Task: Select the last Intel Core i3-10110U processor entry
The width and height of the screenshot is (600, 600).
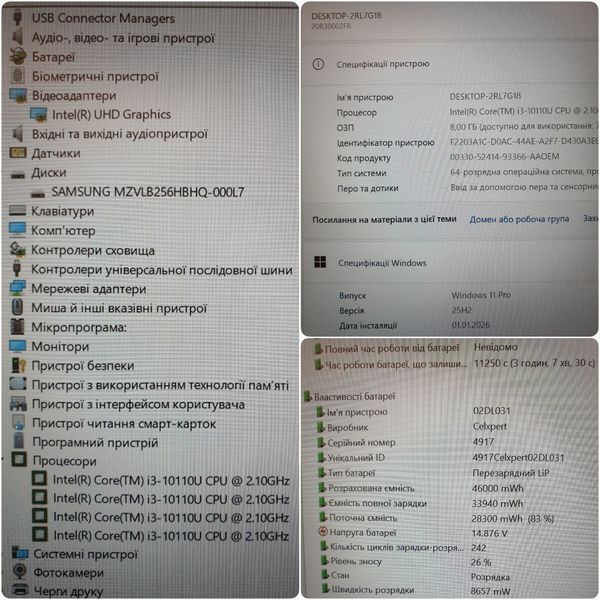Action: tap(171, 536)
